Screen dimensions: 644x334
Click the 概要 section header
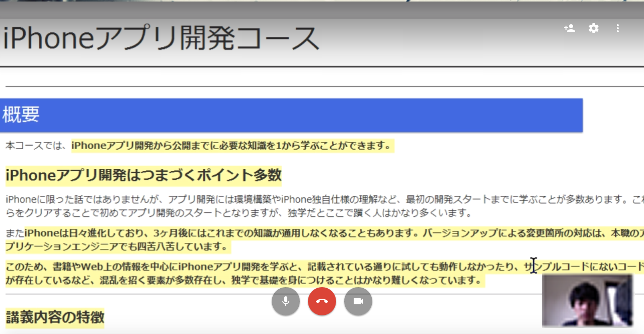(x=291, y=115)
